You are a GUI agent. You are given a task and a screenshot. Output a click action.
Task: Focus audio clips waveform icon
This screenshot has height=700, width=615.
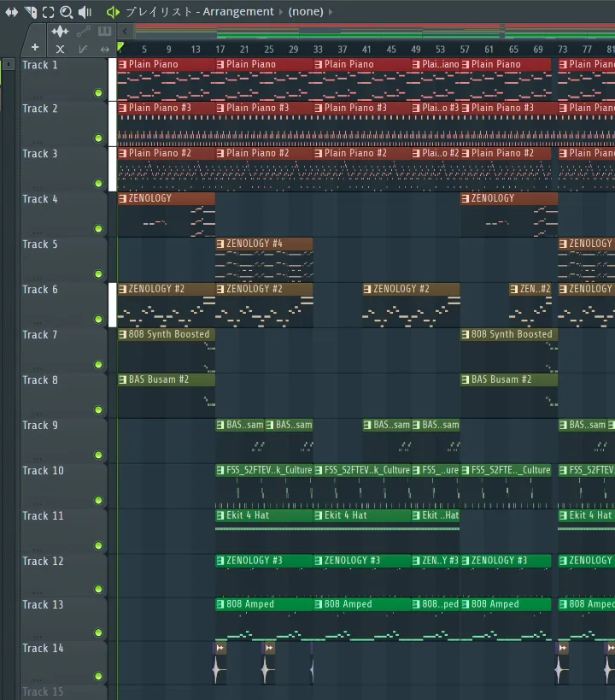pyautogui.click(x=60, y=32)
